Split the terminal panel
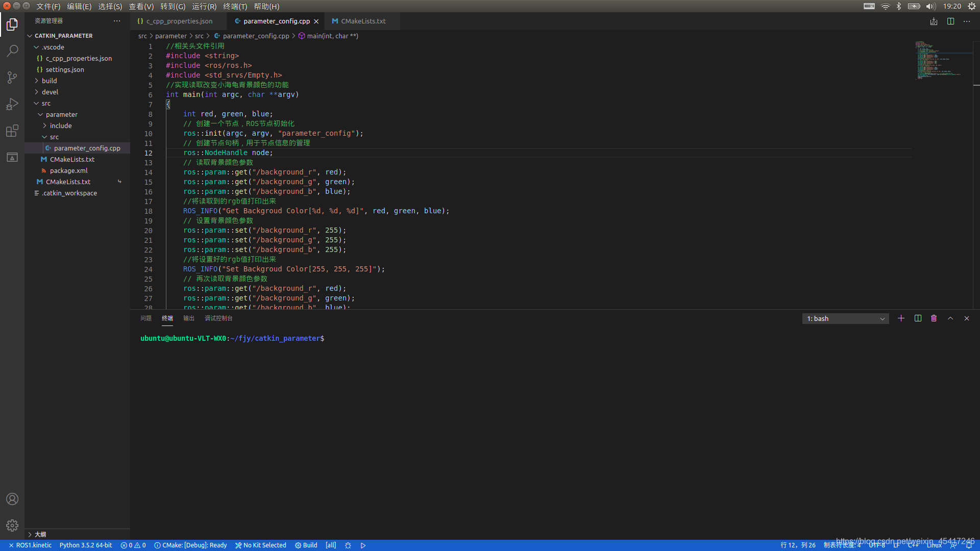This screenshot has height=551, width=980. [918, 318]
